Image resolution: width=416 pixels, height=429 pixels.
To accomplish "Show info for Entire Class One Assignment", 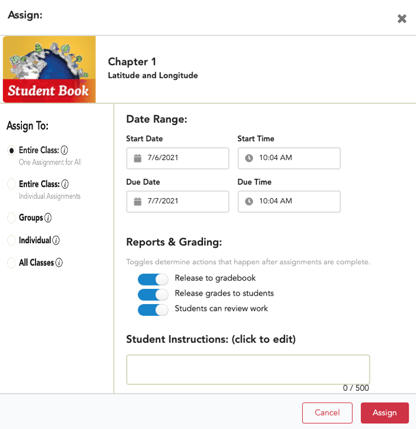I will [64, 150].
